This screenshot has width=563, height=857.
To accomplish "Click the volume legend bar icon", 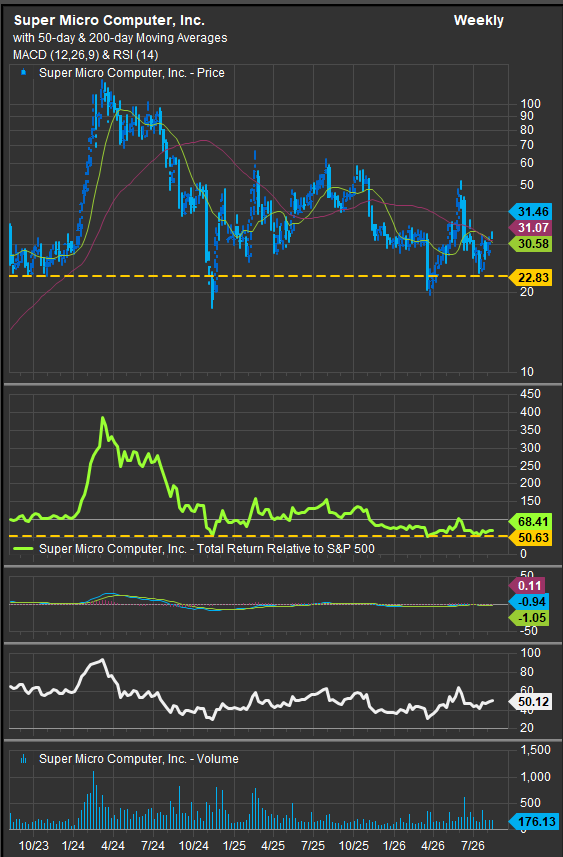I will pyautogui.click(x=24, y=759).
